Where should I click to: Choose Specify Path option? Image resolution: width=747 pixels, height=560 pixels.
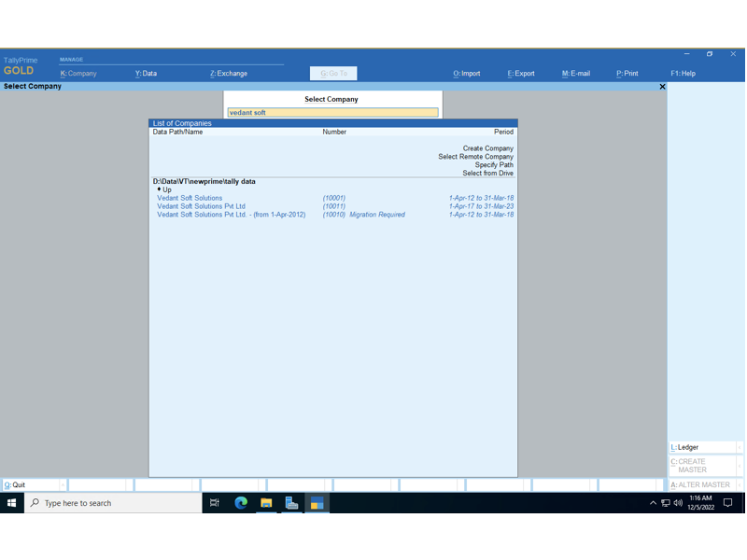[x=494, y=165]
